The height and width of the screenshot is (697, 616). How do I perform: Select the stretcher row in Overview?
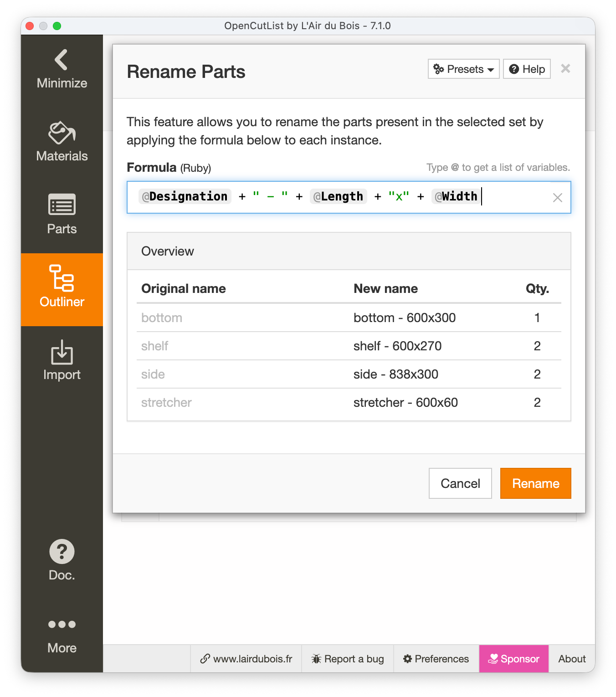tap(349, 402)
